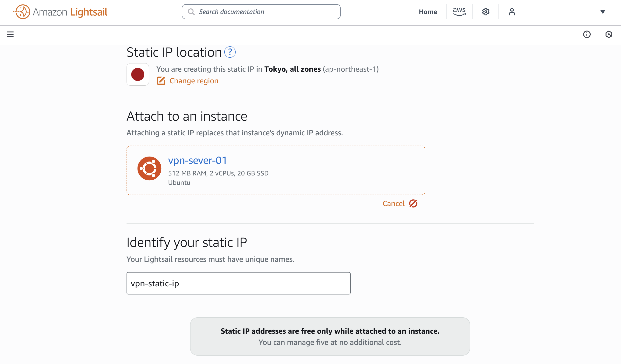The width and height of the screenshot is (621, 364).
Task: Click the '512 MB RAM, 2 vCPUs, 20 GB SSD' text
Action: click(218, 173)
